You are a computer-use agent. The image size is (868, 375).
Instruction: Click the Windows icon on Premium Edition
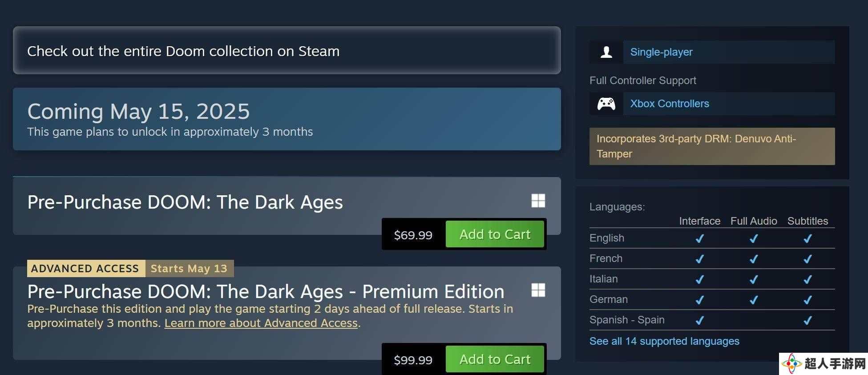pos(538,290)
